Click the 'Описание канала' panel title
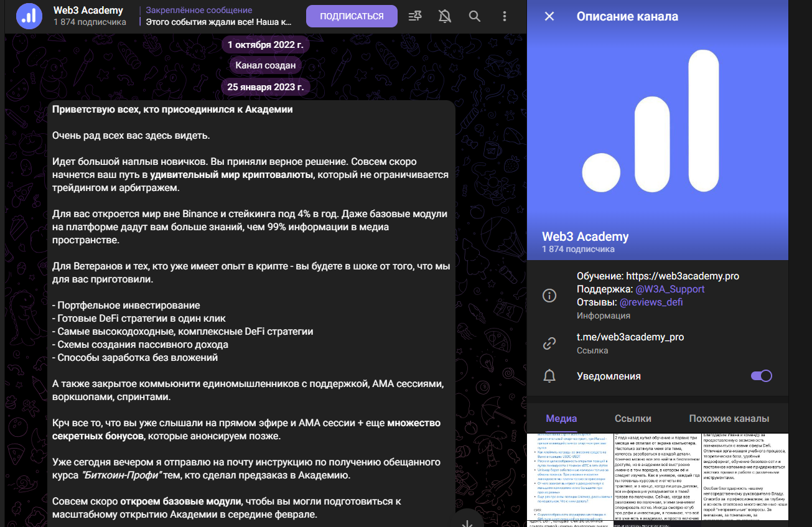This screenshot has height=527, width=812. click(627, 17)
